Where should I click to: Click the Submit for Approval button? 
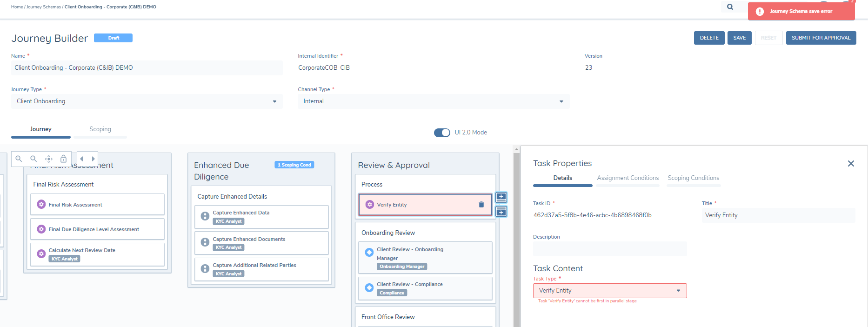[821, 38]
